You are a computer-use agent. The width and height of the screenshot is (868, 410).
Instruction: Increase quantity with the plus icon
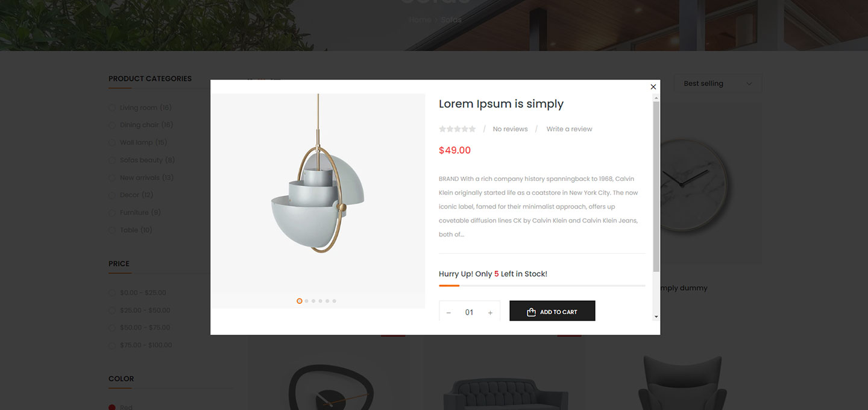pos(490,312)
